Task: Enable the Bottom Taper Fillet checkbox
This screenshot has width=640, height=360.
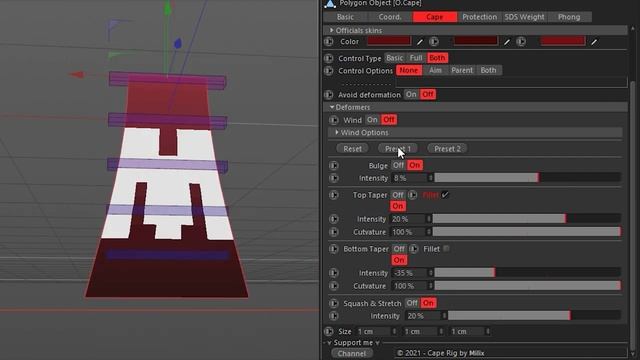Action: tap(446, 249)
